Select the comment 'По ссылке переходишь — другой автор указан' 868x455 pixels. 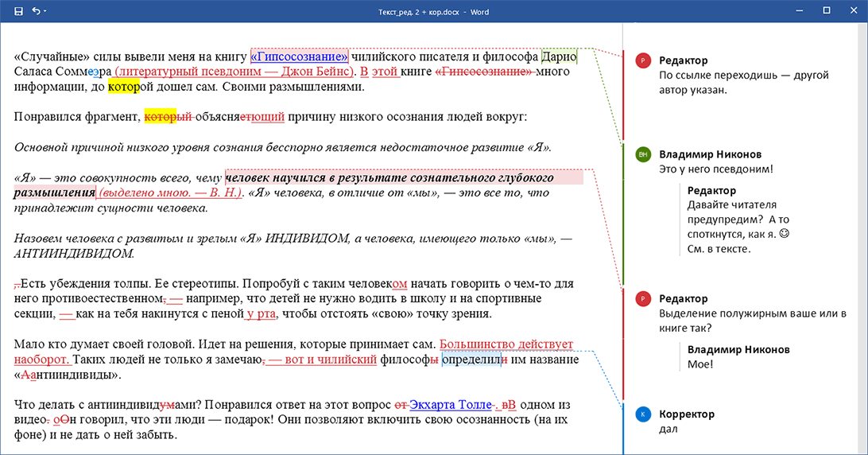[743, 83]
